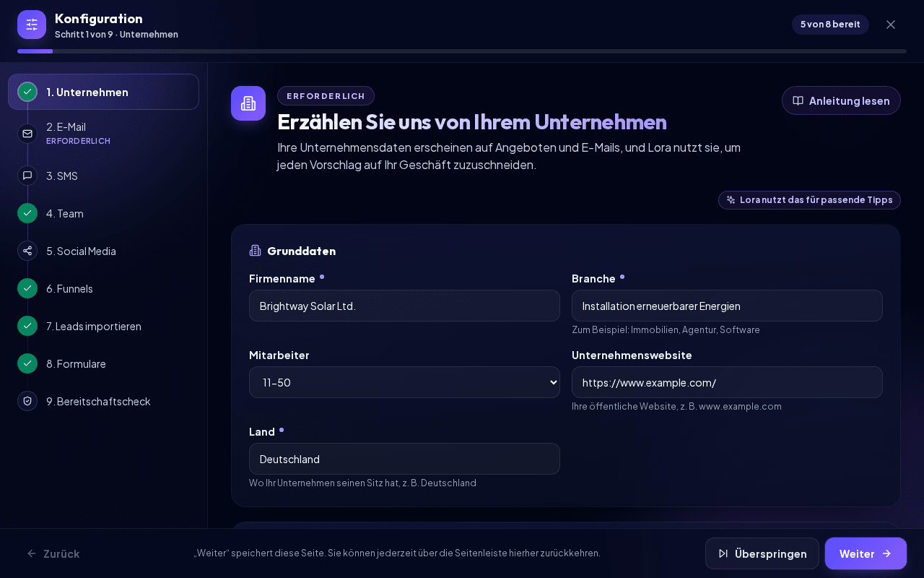Screen dimensions: 924x578
Task: Click the Unternehmenswebsite input field
Action: click(727, 382)
